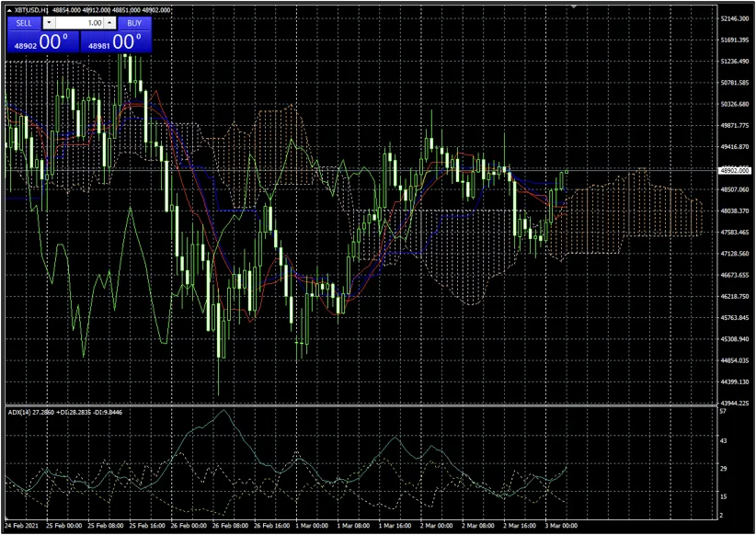The width and height of the screenshot is (756, 535).
Task: Click the BUY button
Action: click(134, 23)
